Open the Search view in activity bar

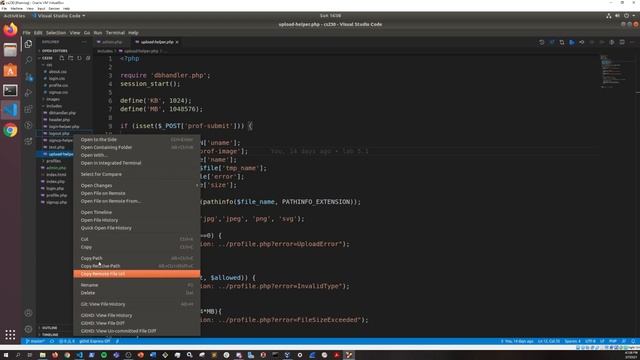point(28,60)
